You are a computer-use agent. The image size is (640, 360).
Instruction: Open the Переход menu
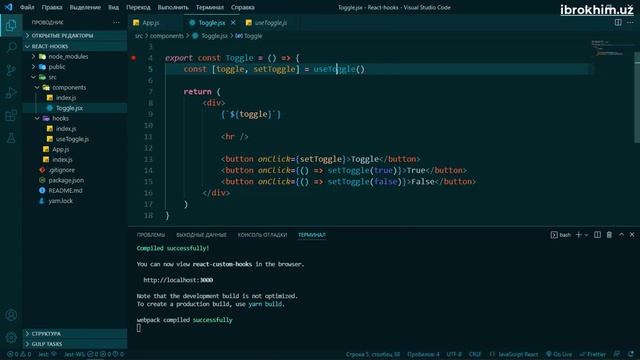(x=138, y=7)
